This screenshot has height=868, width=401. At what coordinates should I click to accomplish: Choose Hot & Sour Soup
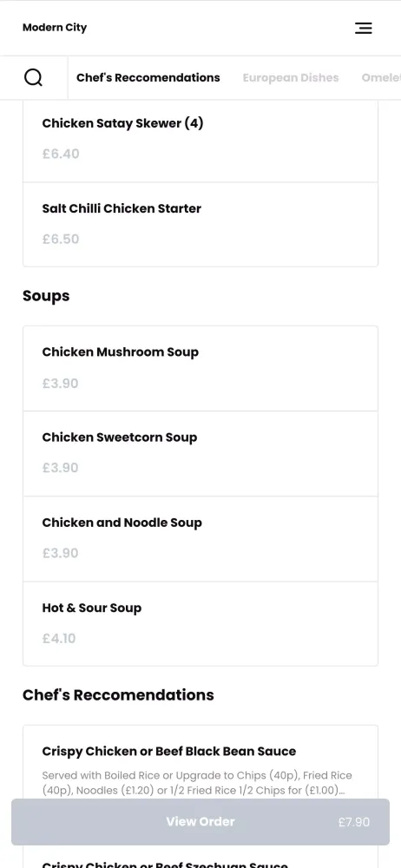pos(200,624)
